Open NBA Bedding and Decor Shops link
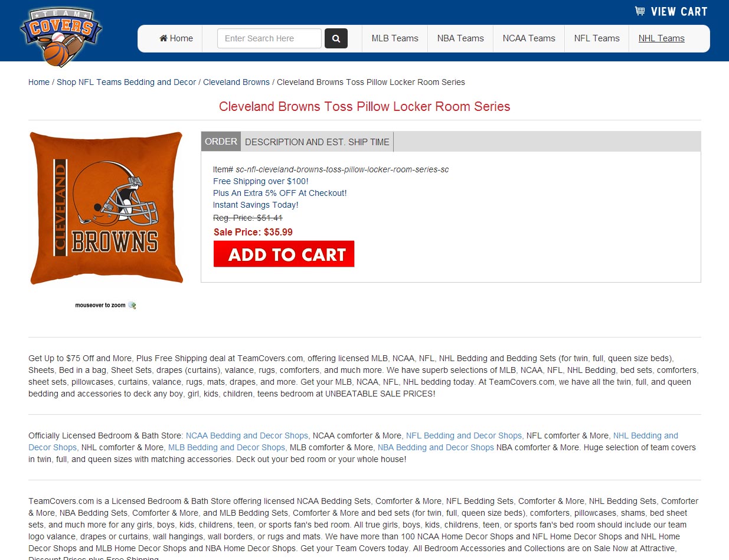The height and width of the screenshot is (560, 729). click(436, 447)
